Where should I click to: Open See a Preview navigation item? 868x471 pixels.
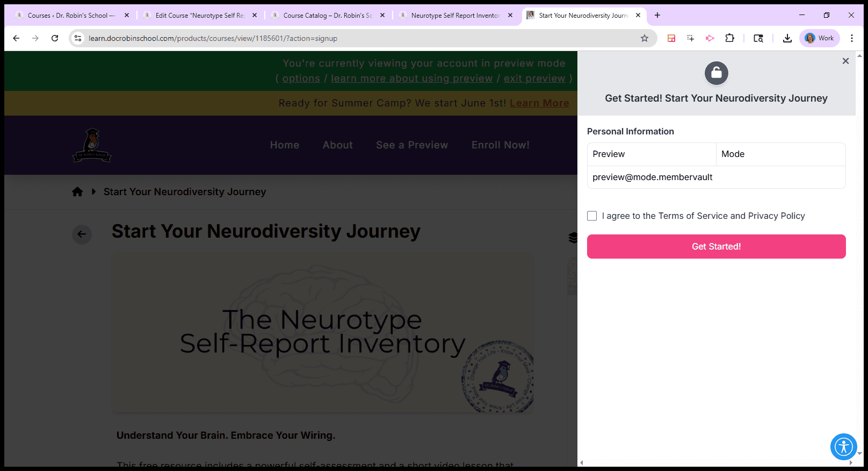click(x=412, y=145)
